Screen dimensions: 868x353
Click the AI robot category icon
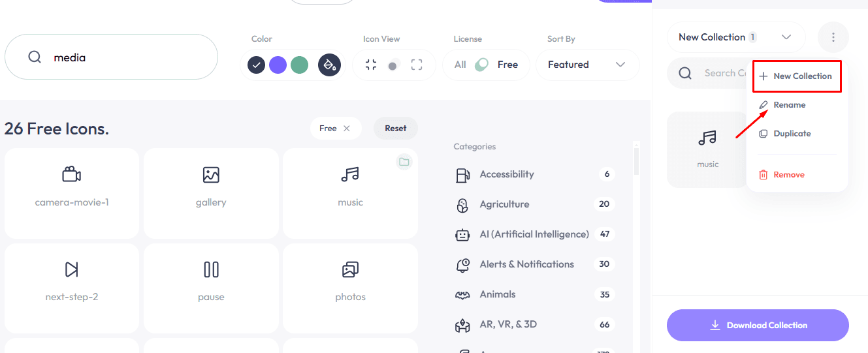462,235
